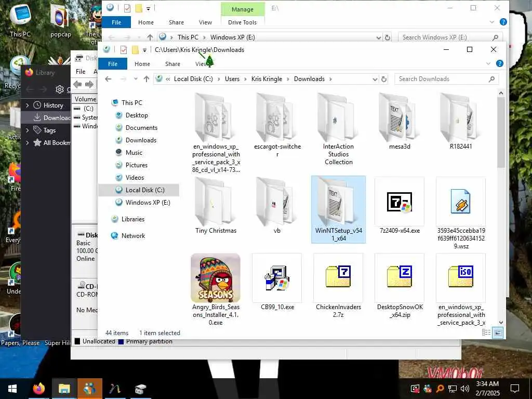This screenshot has height=399, width=532.
Task: Click Kris Kringle in the breadcrumb path
Action: coord(267,79)
